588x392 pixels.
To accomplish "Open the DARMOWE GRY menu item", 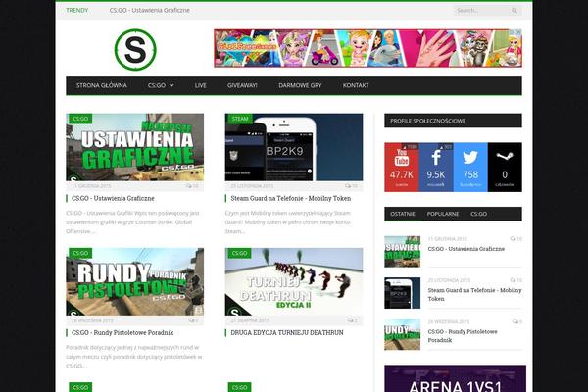I will point(300,85).
